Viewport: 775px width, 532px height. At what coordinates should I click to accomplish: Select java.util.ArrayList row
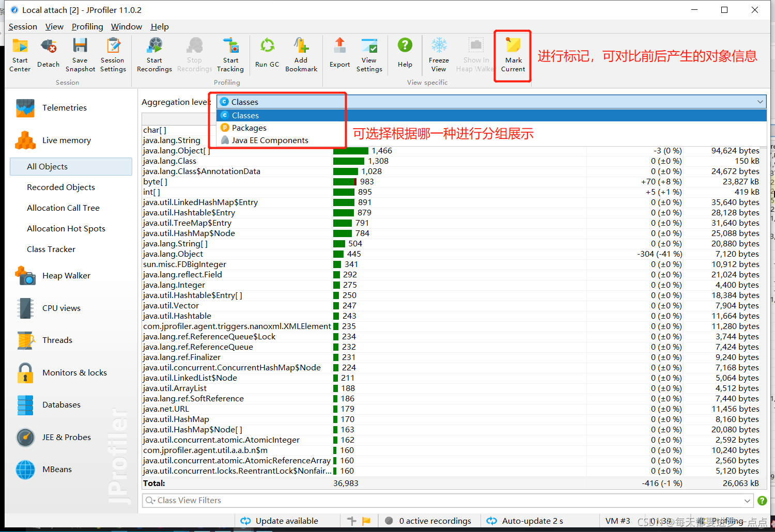(x=454, y=388)
